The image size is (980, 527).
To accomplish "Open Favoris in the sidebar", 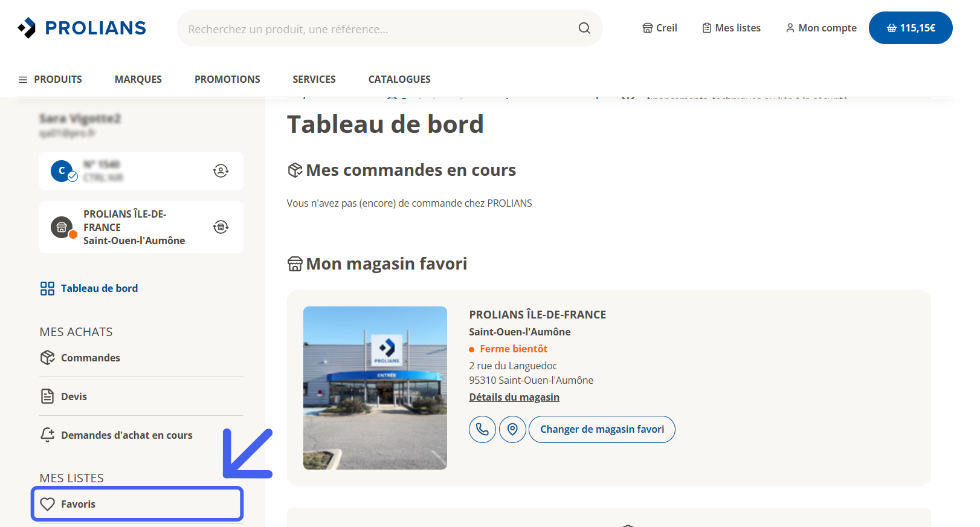I will point(137,504).
